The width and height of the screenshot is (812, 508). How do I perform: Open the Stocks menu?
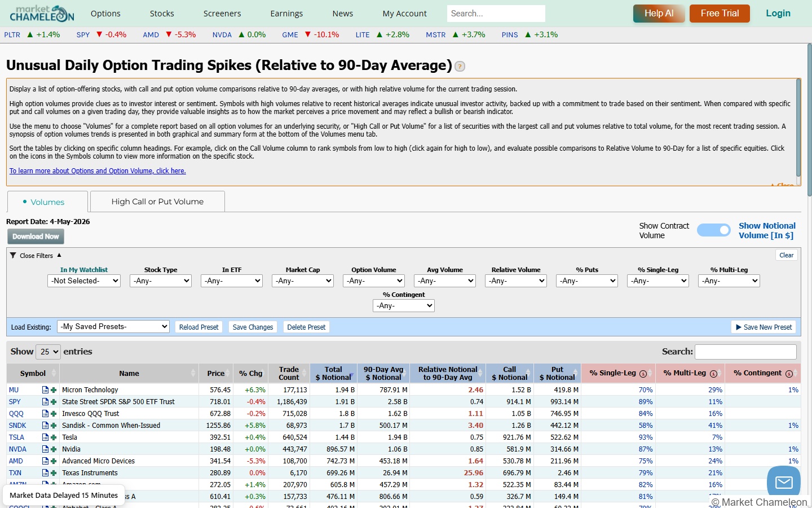162,14
